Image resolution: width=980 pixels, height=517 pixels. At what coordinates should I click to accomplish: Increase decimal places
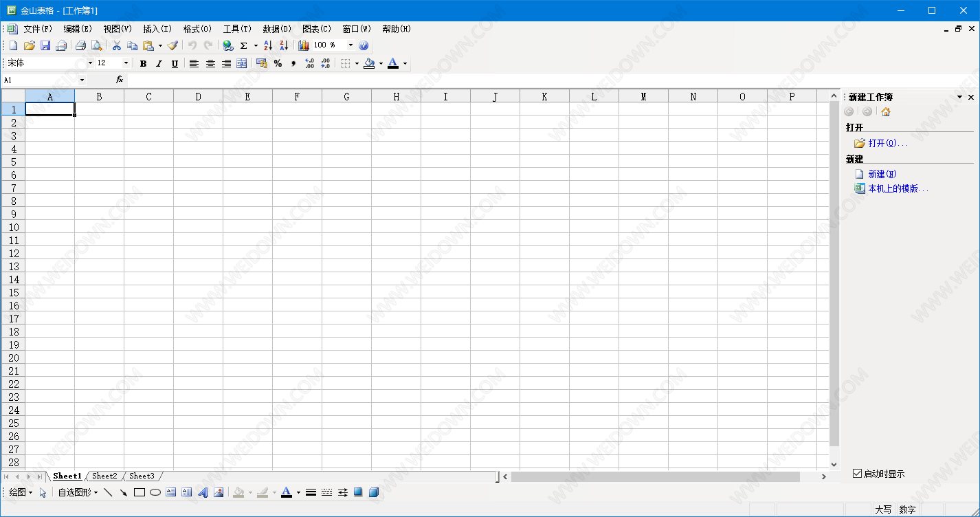coord(309,63)
